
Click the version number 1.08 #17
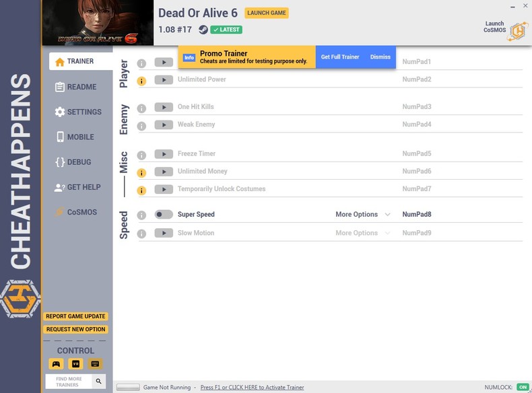tap(175, 30)
